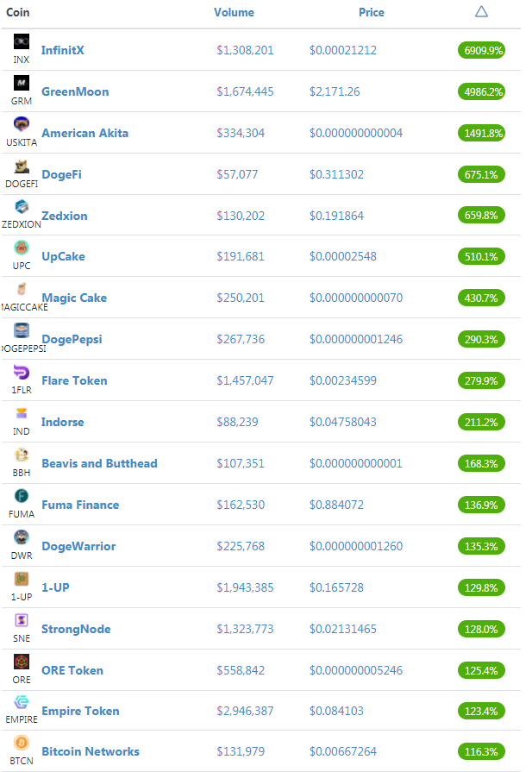532x772 pixels.
Task: Click the 6909.9% green change badge
Action: (481, 50)
